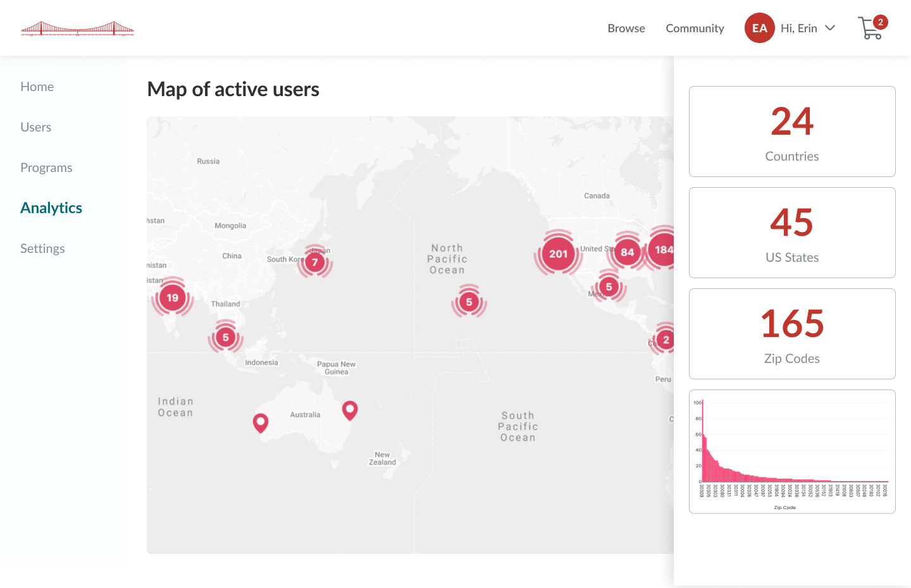Click the 5 user cluster in the North Pacific
The height and width of the screenshot is (588, 911).
pos(469,302)
